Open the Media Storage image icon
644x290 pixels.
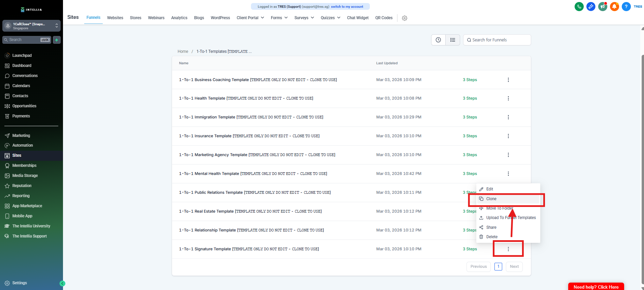click(x=7, y=176)
